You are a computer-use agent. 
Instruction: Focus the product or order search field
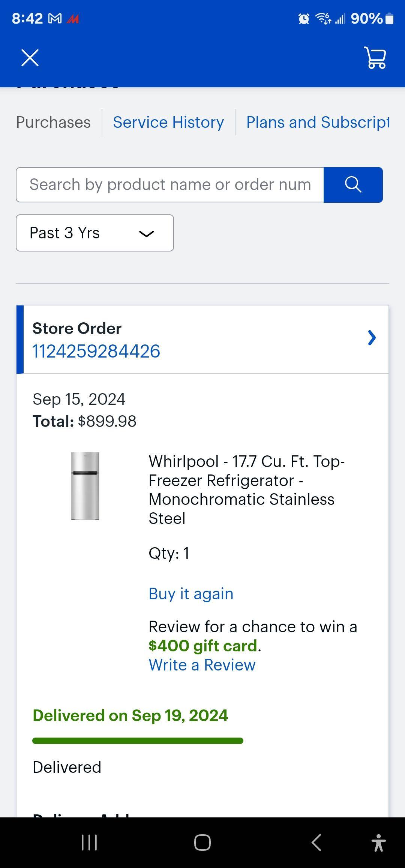170,185
